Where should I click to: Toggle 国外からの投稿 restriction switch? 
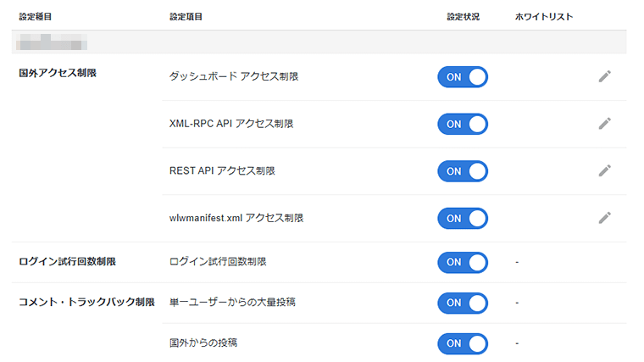463,343
